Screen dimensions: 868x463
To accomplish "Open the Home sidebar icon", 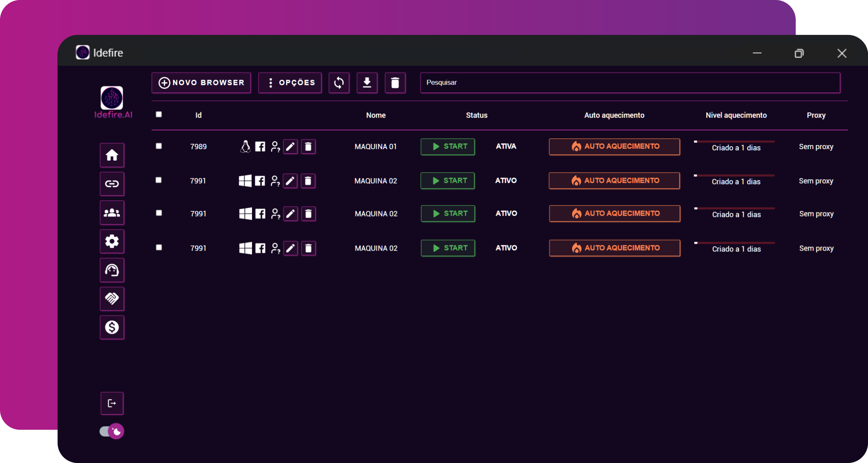I will (x=112, y=155).
